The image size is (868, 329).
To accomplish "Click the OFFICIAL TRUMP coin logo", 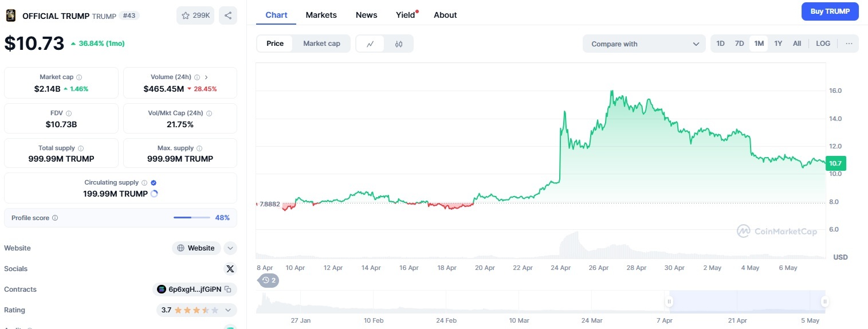I will point(11,16).
